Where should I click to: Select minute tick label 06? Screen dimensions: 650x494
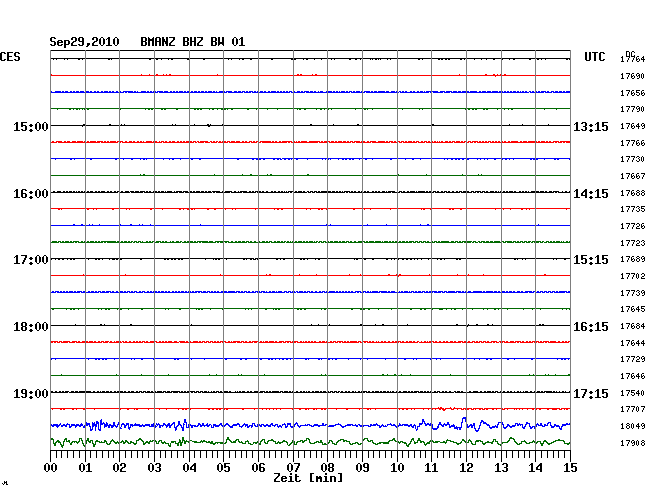click(x=258, y=467)
